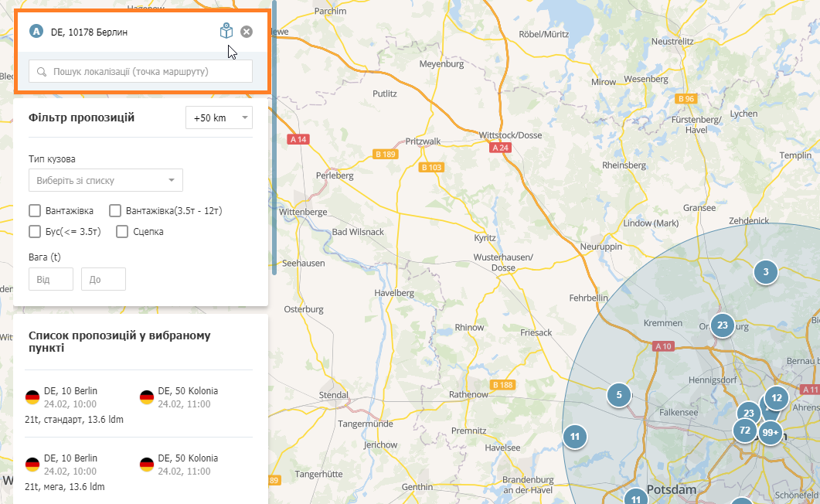820x504 pixels.
Task: Select map cluster marker 99+
Action: [x=770, y=433]
